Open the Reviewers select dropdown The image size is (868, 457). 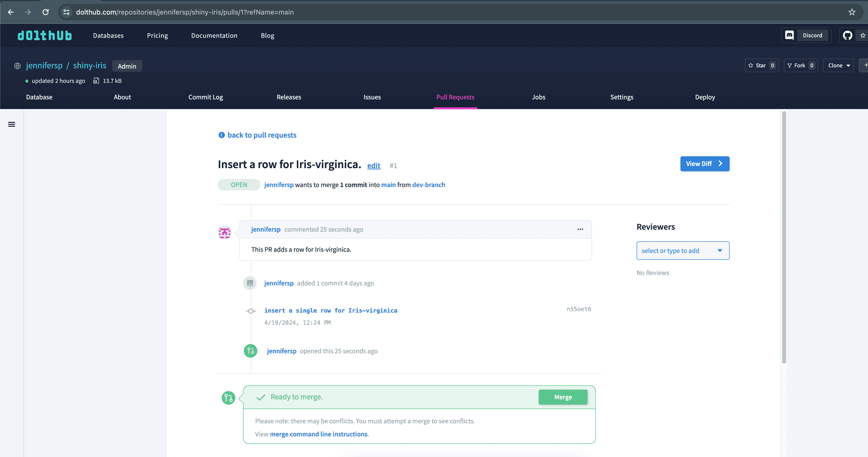coord(683,250)
